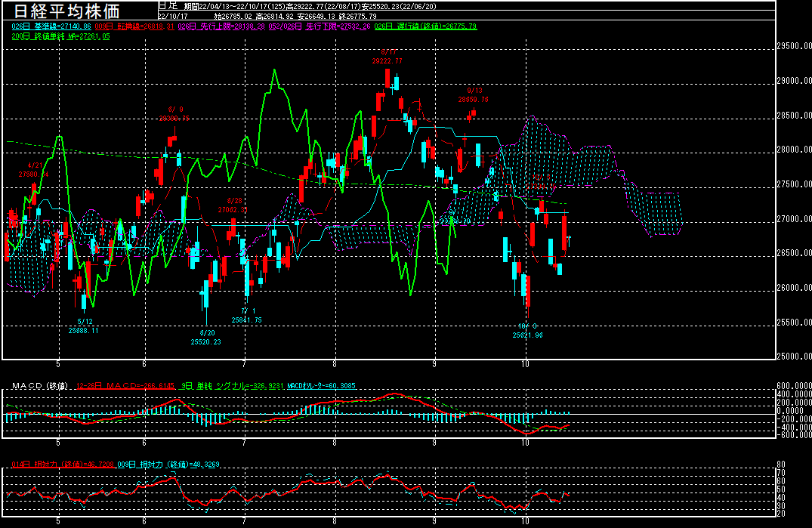Click the 4/21 high annotation on chart
Screen dimensions: 812x528
click(34, 170)
